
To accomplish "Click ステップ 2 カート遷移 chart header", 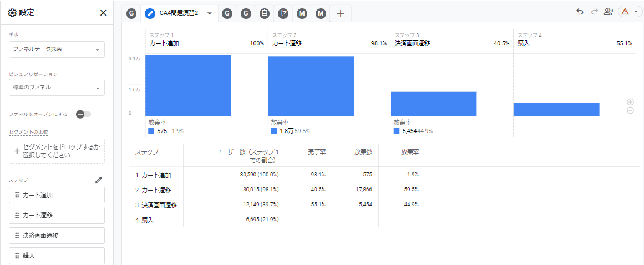I will click(329, 40).
